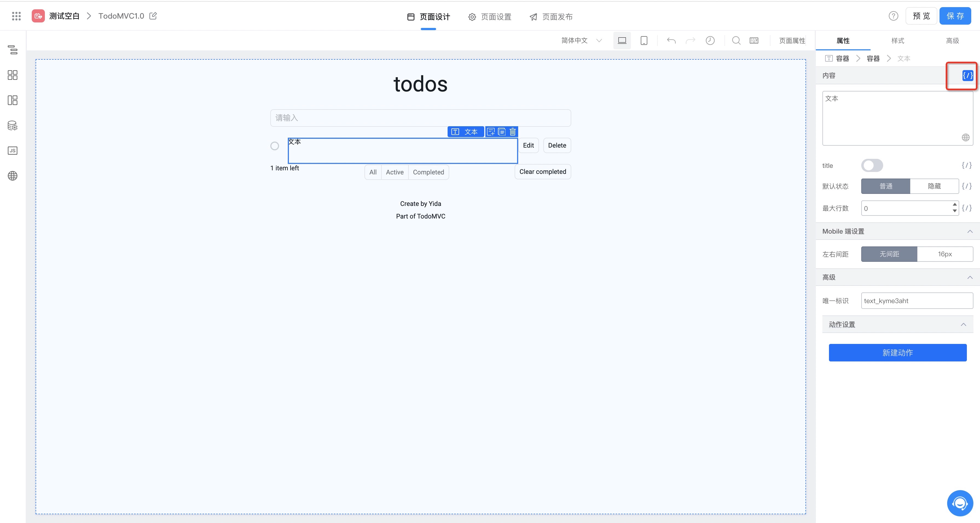The image size is (980, 523).
Task: Open the outline tree panel icon
Action: pyautogui.click(x=13, y=50)
